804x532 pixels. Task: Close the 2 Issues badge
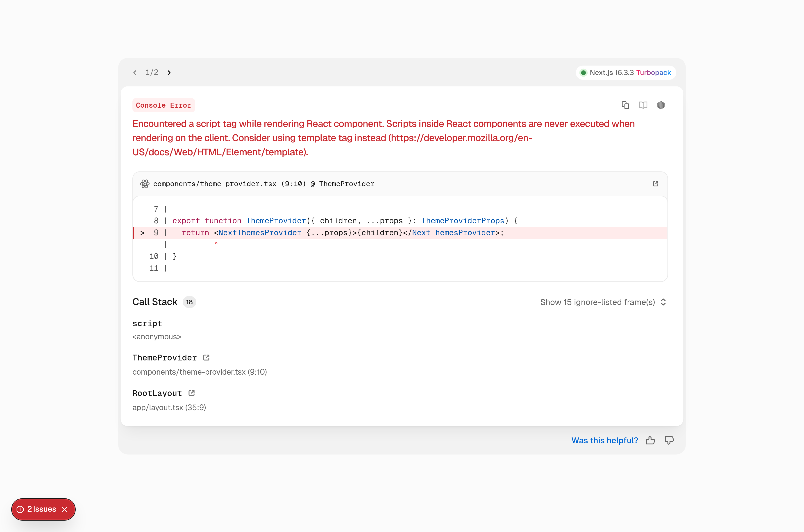[65, 509]
